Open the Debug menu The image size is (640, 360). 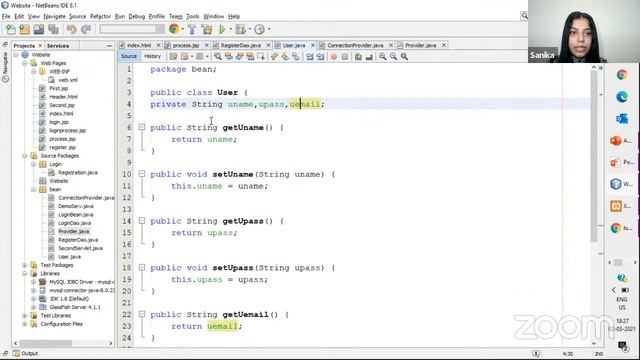point(137,16)
